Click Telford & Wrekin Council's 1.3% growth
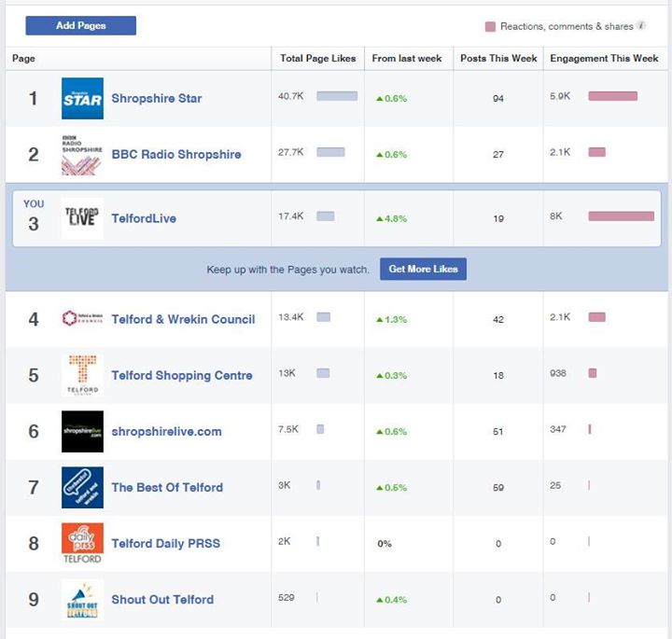 392,319
